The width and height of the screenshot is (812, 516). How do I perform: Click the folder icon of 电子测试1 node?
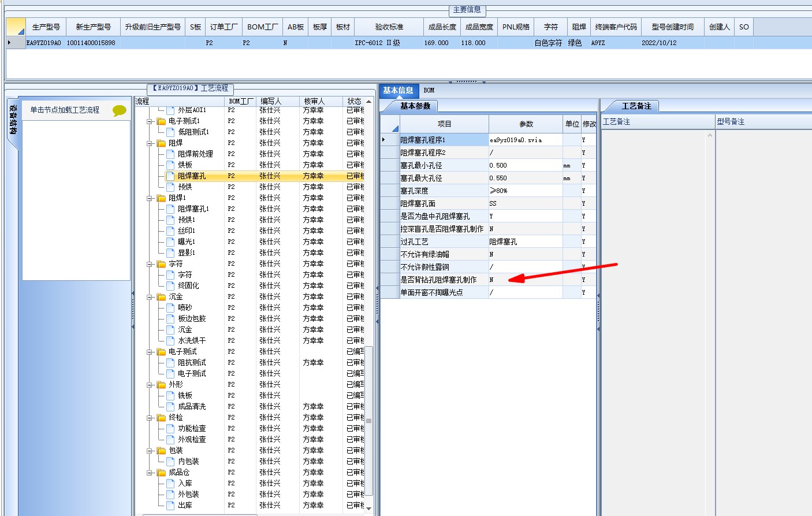pos(161,121)
